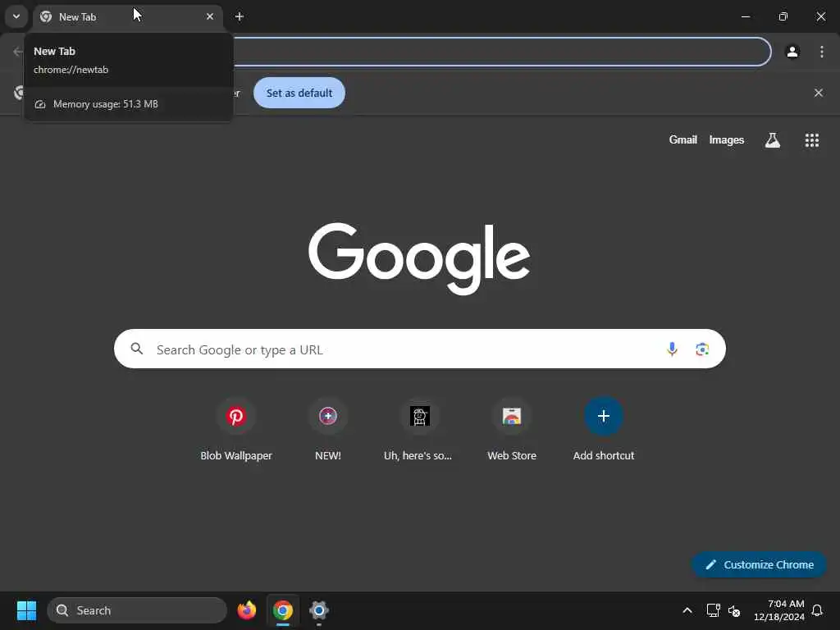The width and height of the screenshot is (840, 630).
Task: Open the profile avatar menu
Action: click(x=792, y=52)
